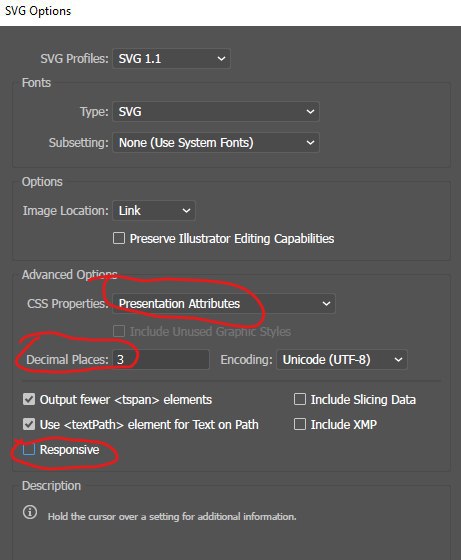
Task: Click the Decimal Places input field
Action: pyautogui.click(x=161, y=360)
